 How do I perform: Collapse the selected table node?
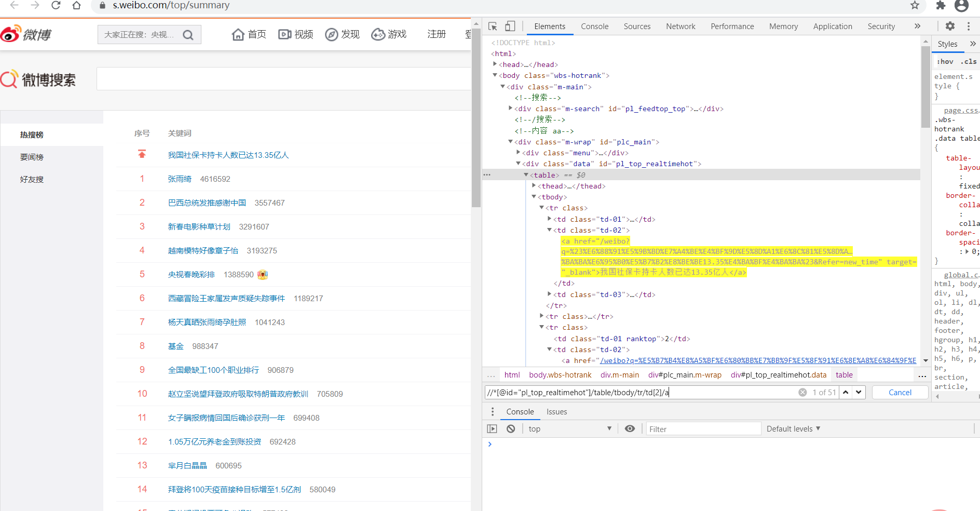[x=526, y=175]
